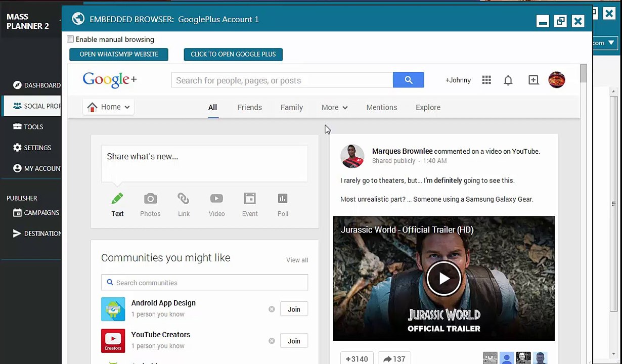Select the Photos post type
622x364 pixels.
coord(150,205)
